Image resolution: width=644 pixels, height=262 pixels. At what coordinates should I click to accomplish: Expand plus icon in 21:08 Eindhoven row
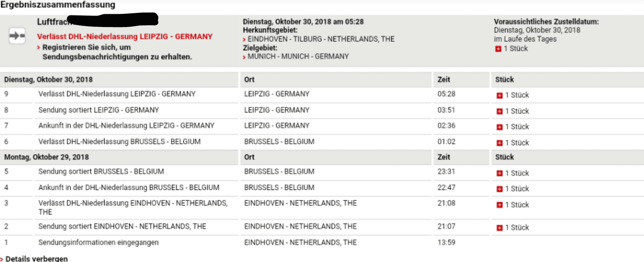click(x=499, y=205)
